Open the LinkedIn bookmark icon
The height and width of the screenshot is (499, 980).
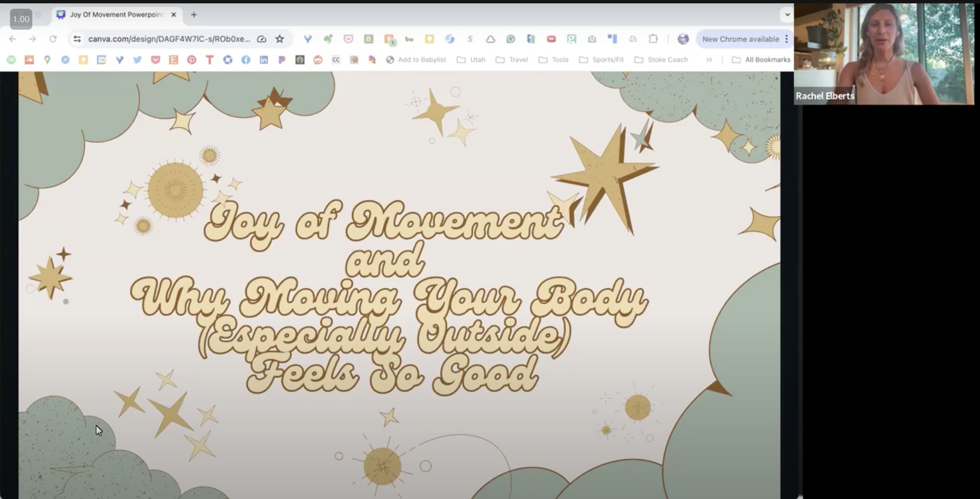pos(264,60)
